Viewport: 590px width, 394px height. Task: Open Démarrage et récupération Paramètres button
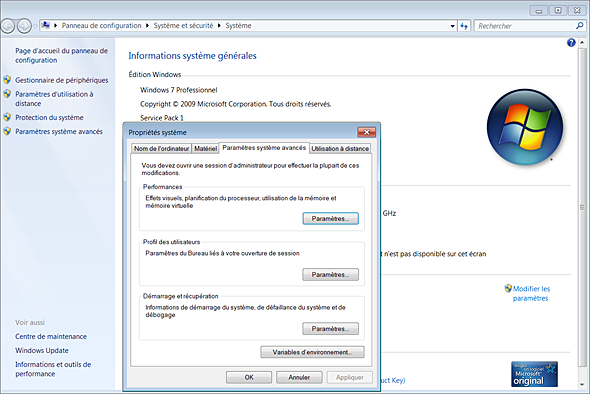tap(330, 329)
